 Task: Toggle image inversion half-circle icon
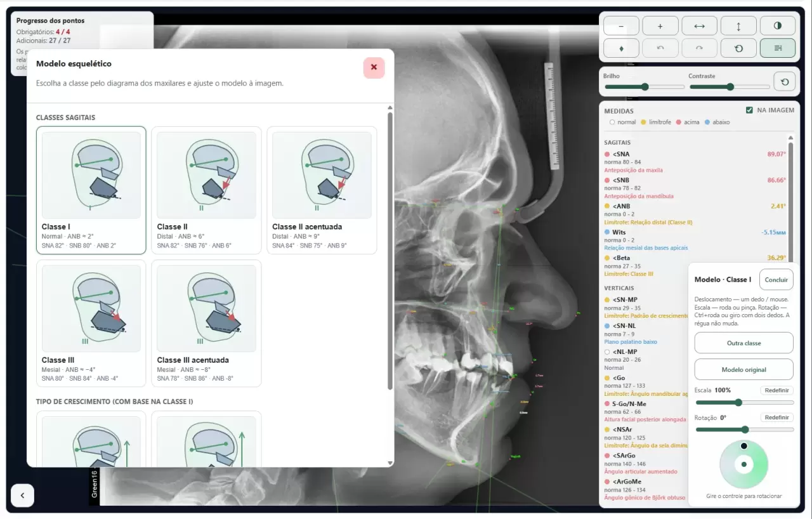click(778, 26)
